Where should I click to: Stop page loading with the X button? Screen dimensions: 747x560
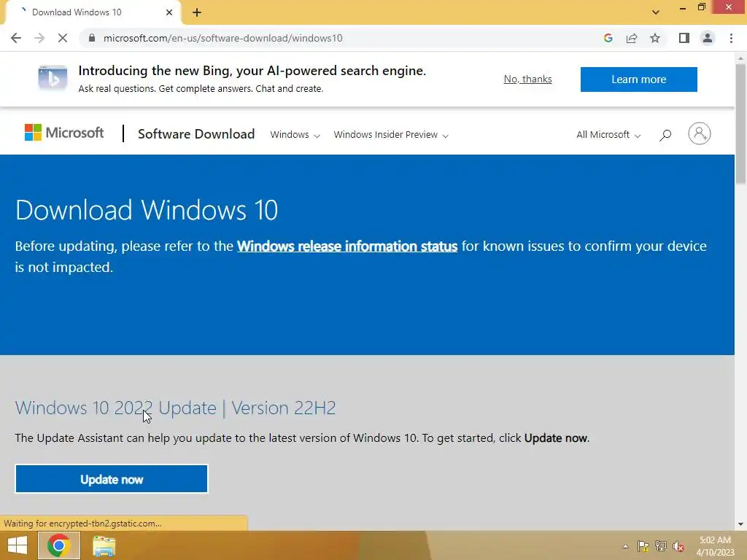tap(63, 38)
